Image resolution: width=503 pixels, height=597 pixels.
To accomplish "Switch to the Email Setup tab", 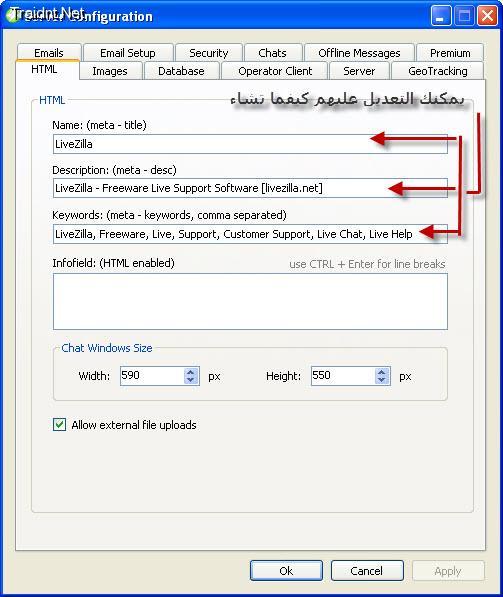I will click(x=128, y=53).
